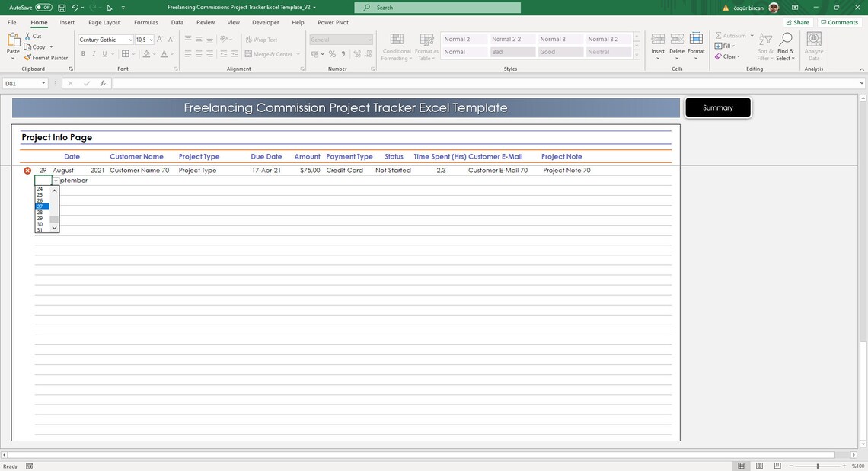Image resolution: width=868 pixels, height=471 pixels.
Task: Apply Percent number style
Action: [x=331, y=54]
